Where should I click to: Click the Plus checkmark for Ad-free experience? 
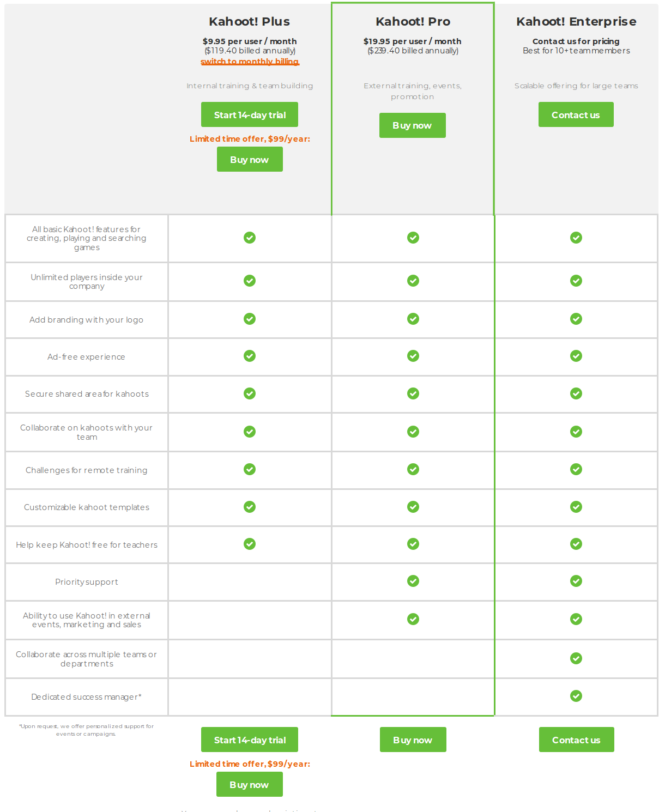click(x=250, y=356)
